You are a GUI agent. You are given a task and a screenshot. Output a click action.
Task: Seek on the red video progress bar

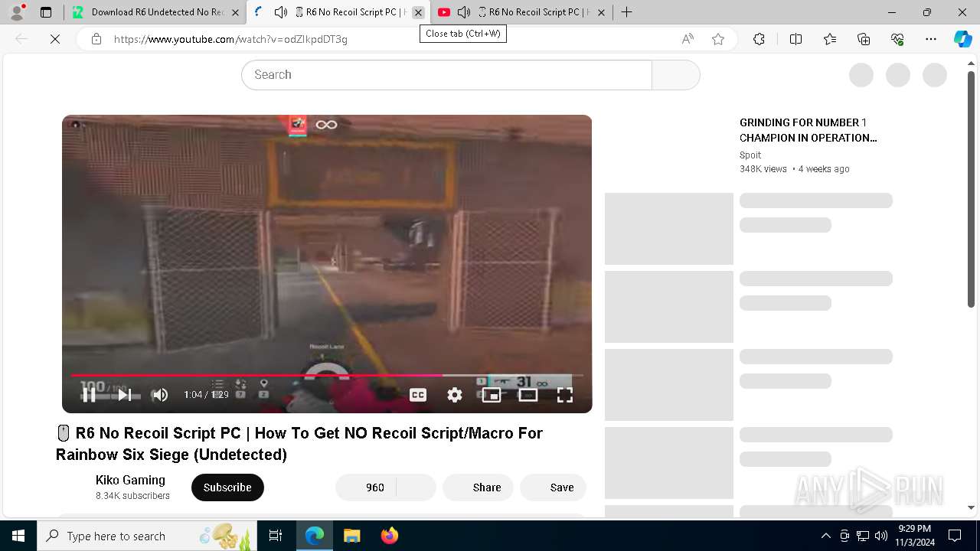tap(327, 375)
